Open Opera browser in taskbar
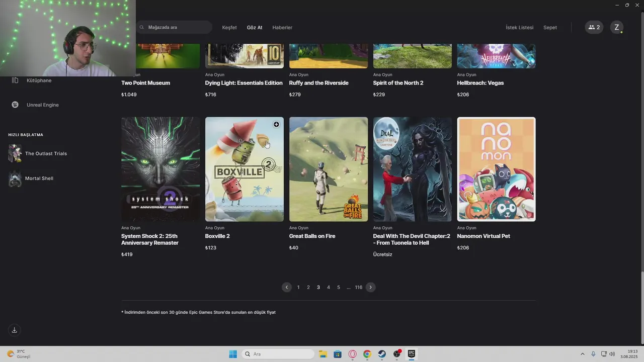Screen dimensions: 644x362 coord(352,354)
